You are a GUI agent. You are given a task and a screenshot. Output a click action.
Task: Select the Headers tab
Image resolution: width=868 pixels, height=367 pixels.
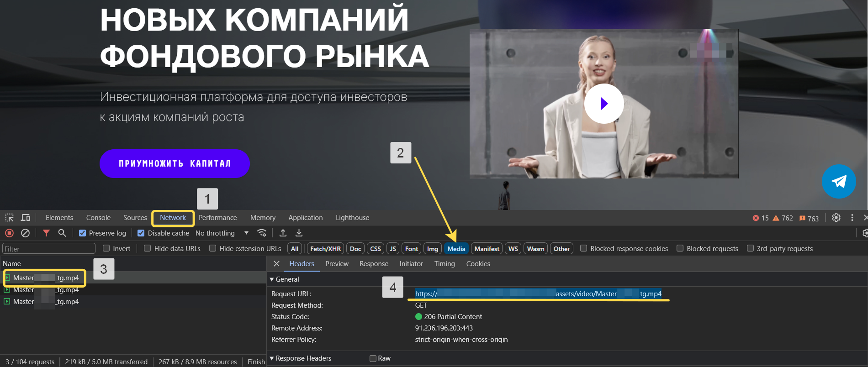pos(302,264)
